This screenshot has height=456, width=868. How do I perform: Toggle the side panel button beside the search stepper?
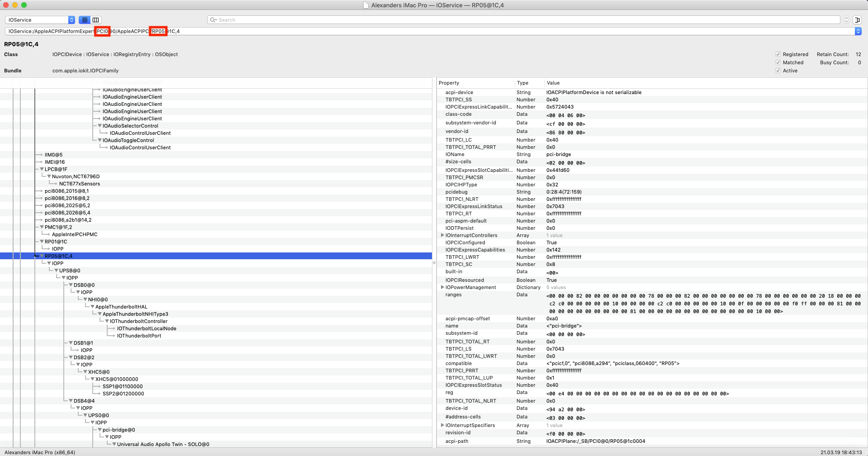pos(857,20)
